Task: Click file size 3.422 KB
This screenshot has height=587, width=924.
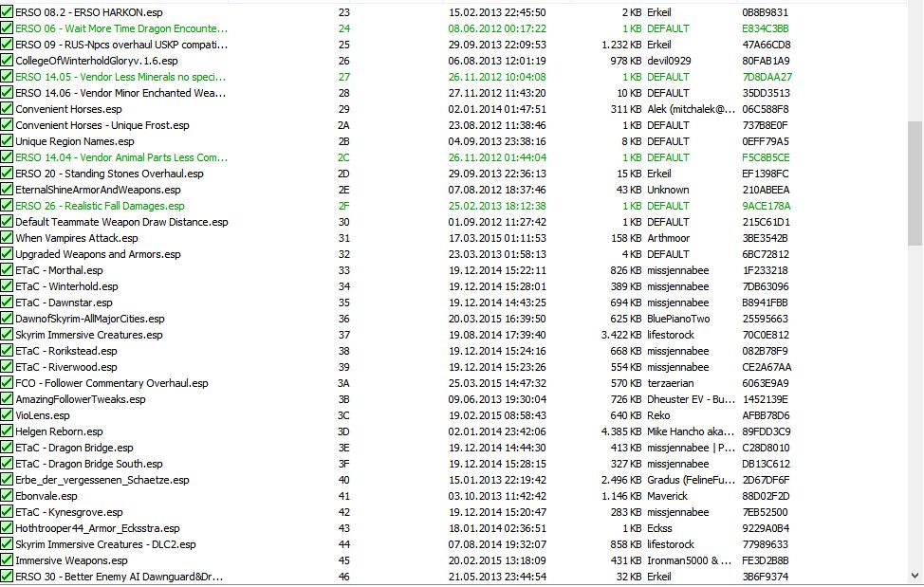Action: (x=621, y=335)
